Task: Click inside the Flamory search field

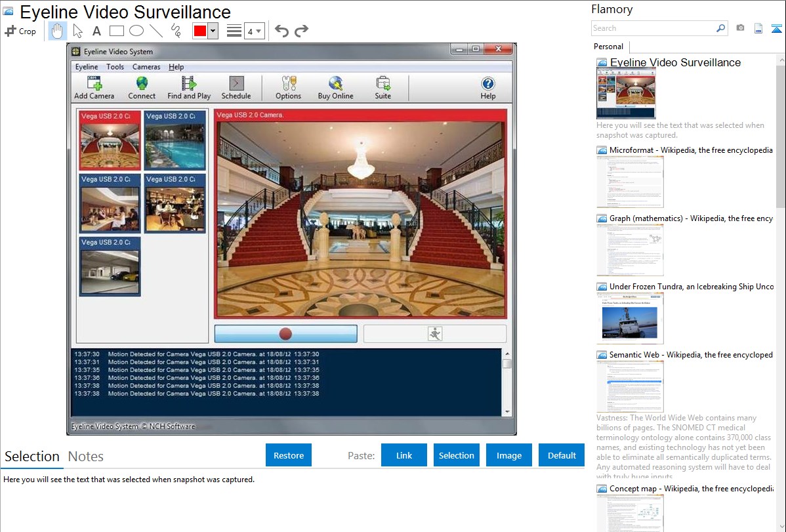Action: 653,28
